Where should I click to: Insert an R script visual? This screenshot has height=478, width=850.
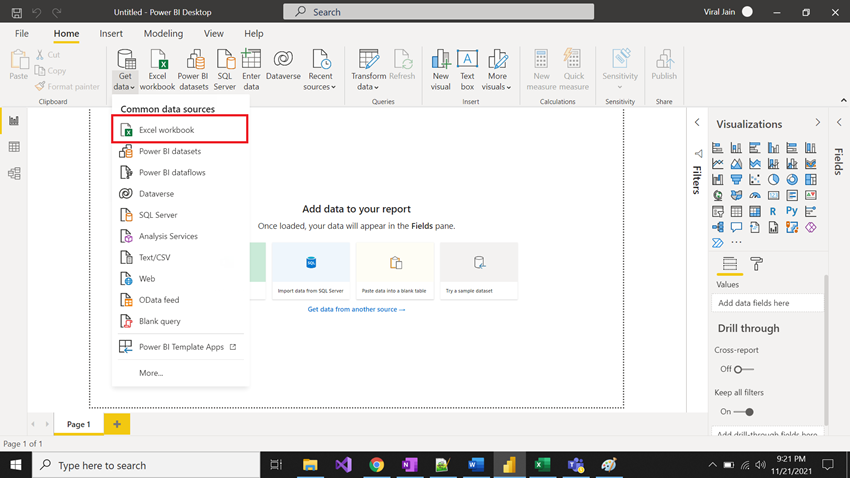click(774, 211)
